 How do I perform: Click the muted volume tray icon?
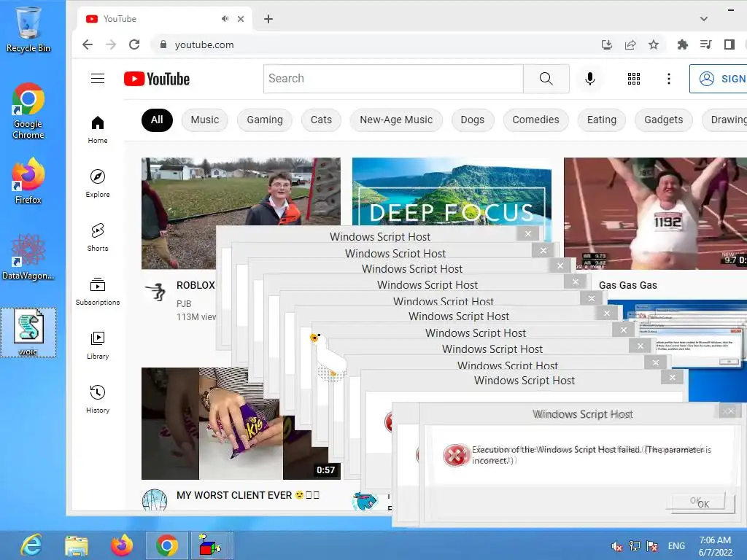click(617, 546)
